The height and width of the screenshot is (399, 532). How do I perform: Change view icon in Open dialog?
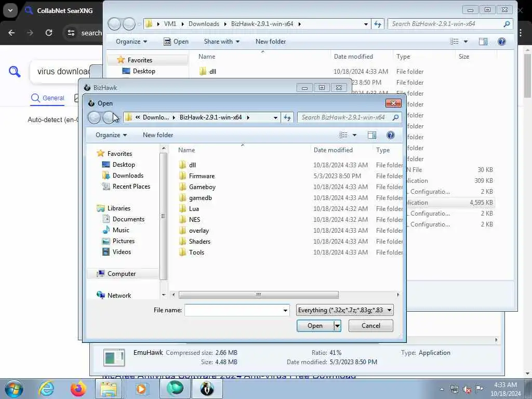(x=343, y=135)
